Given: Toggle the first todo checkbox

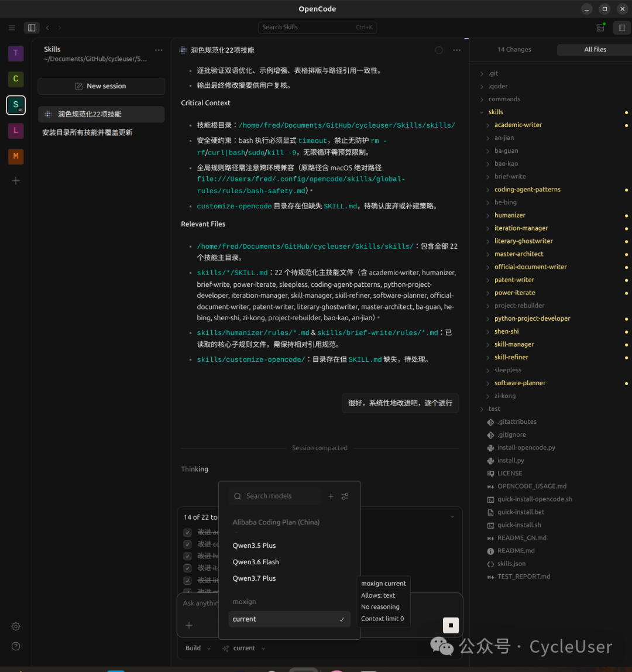Looking at the screenshot, I should click(187, 532).
